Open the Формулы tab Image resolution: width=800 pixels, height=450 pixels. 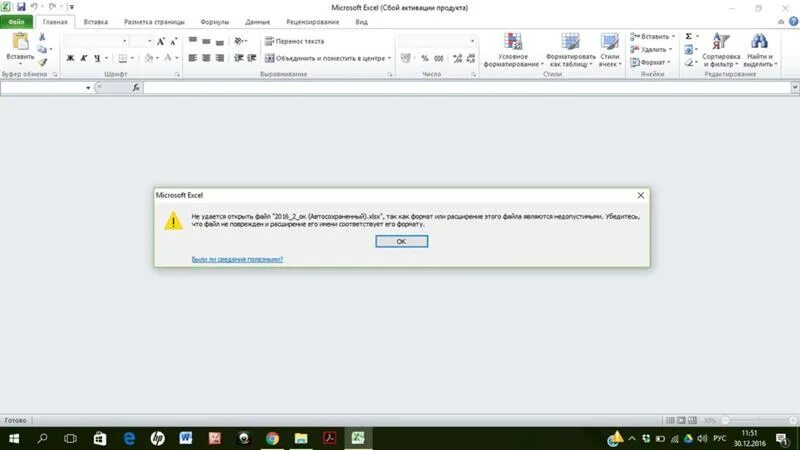pyautogui.click(x=214, y=22)
